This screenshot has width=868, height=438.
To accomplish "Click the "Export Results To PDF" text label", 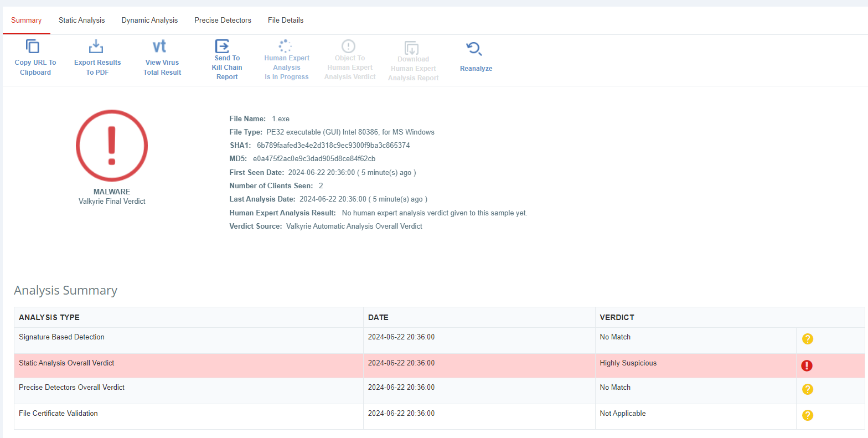I will tap(97, 68).
